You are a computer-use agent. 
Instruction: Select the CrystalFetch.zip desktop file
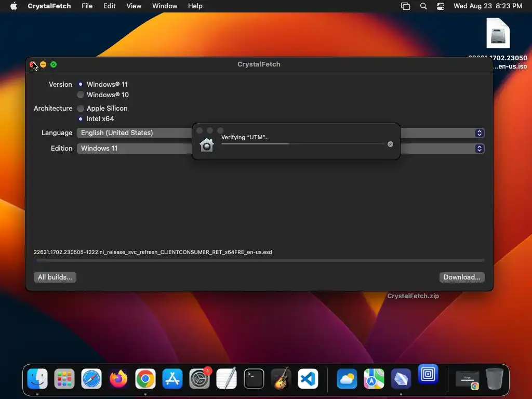coord(413,296)
